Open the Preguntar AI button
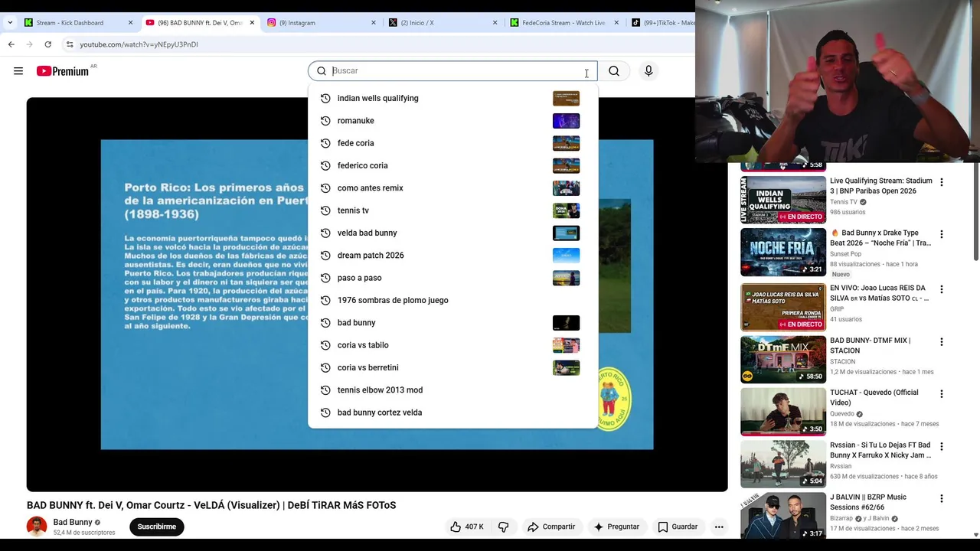Viewport: 980px width, 551px height. tap(616, 527)
